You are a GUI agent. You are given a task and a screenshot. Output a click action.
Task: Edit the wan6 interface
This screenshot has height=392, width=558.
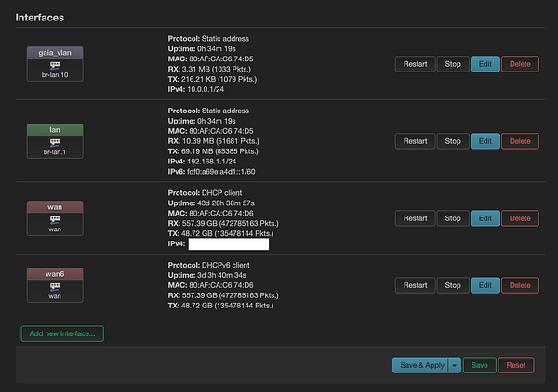click(x=485, y=285)
